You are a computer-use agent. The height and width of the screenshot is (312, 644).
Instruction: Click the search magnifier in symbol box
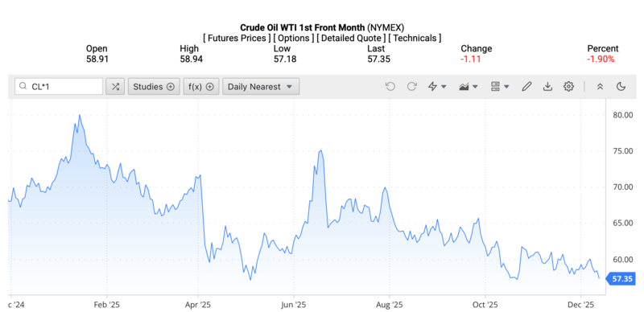[23, 87]
